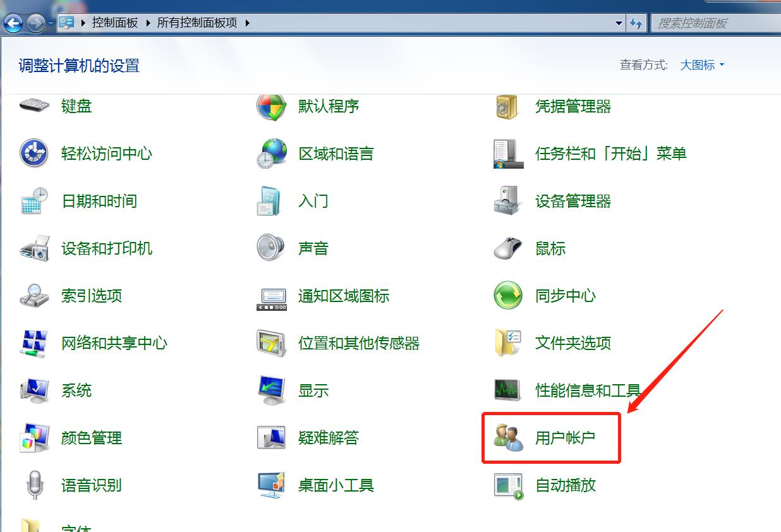
Task: Click the control panel icon in address bar
Action: pos(66,23)
